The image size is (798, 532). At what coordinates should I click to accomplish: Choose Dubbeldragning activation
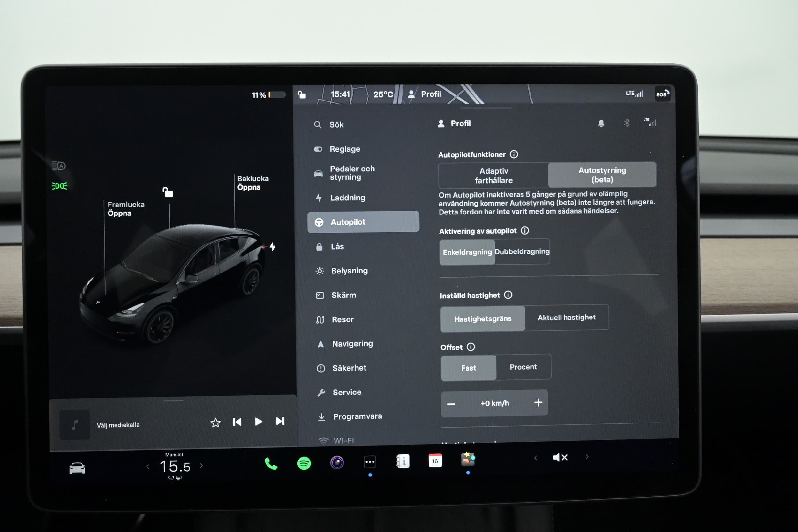pos(522,251)
